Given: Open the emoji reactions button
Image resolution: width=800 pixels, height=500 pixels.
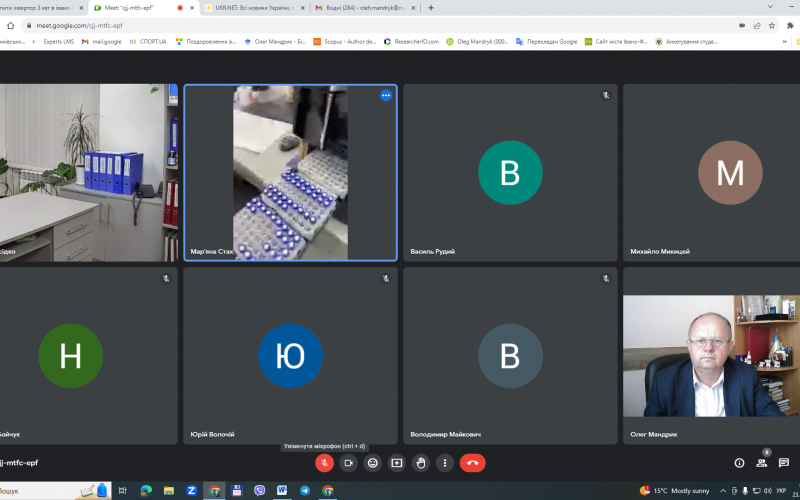Looking at the screenshot, I should click(x=373, y=463).
